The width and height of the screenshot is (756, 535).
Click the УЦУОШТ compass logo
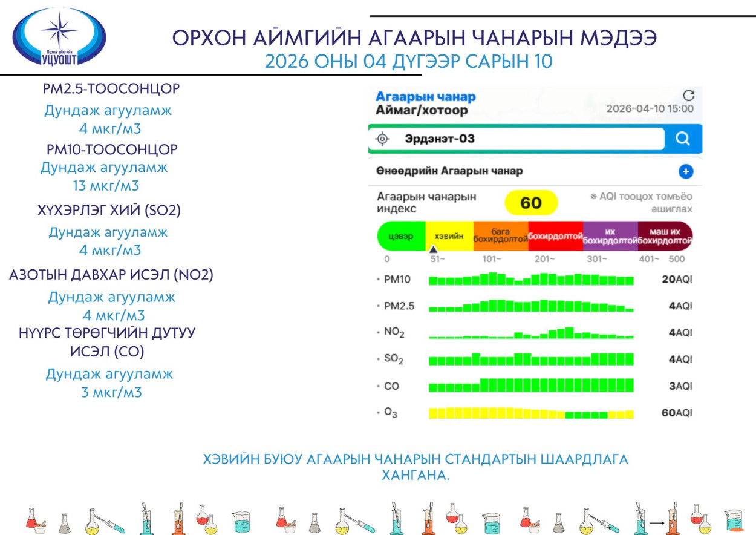click(59, 36)
